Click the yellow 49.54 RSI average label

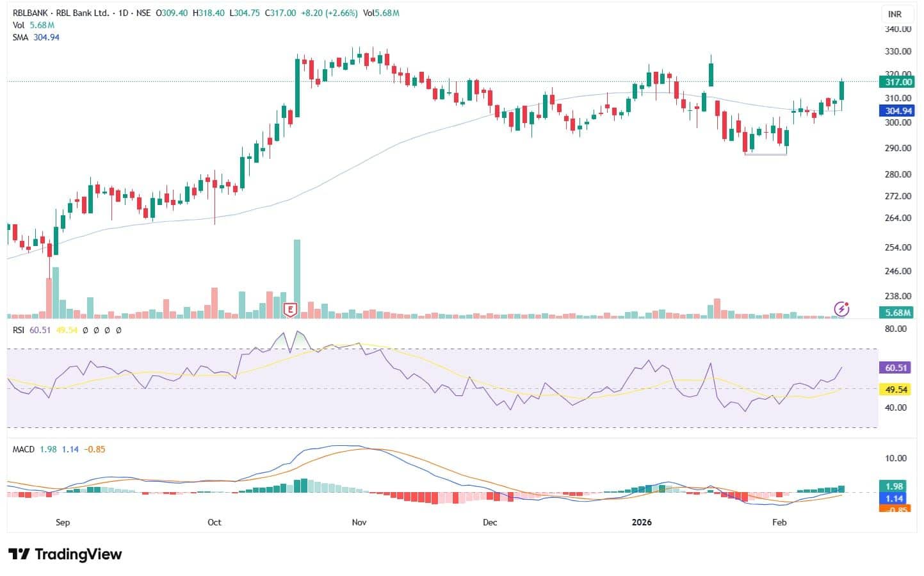tap(896, 390)
